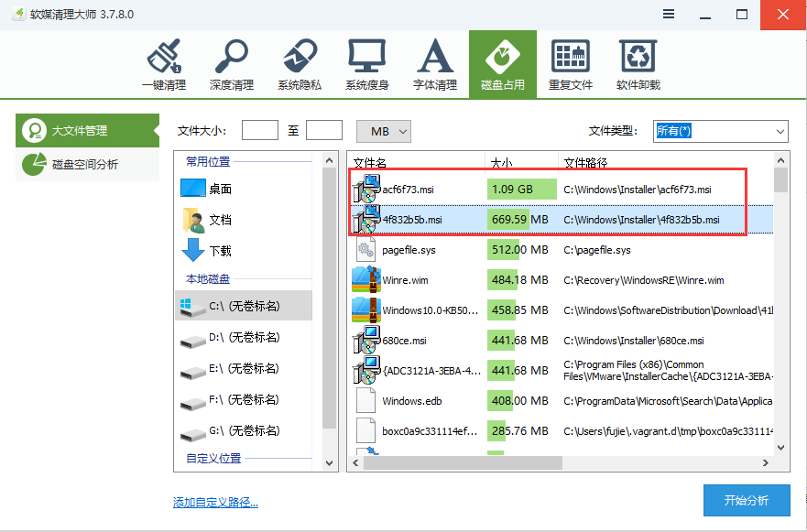Open the 文件类型 所有(*) dropdown
Viewport: 807px width, 532px height.
click(721, 132)
